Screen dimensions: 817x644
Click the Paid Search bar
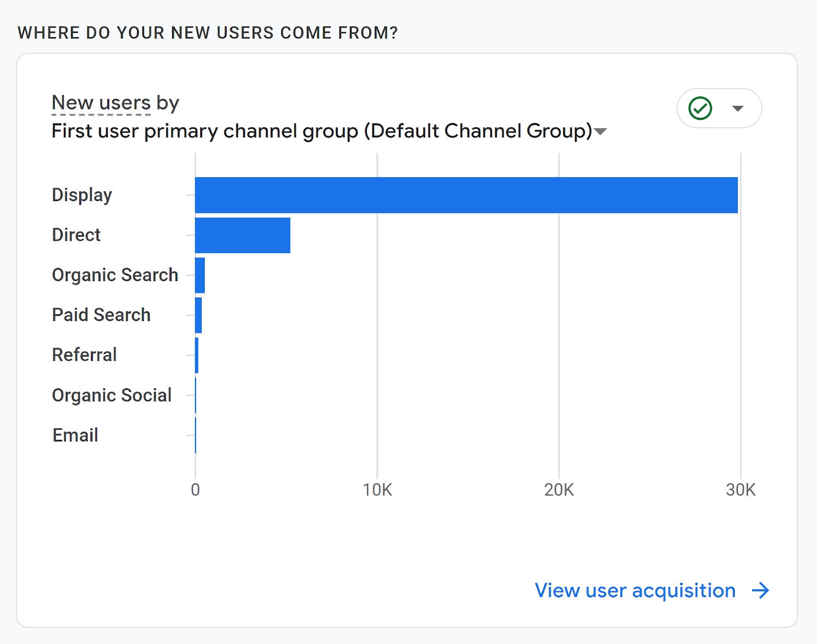[198, 314]
